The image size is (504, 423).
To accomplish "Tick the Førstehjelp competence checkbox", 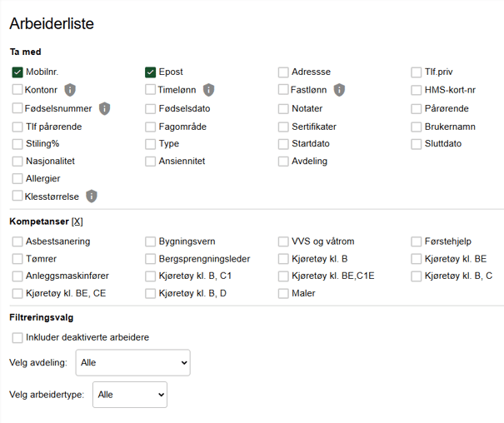I will (417, 241).
